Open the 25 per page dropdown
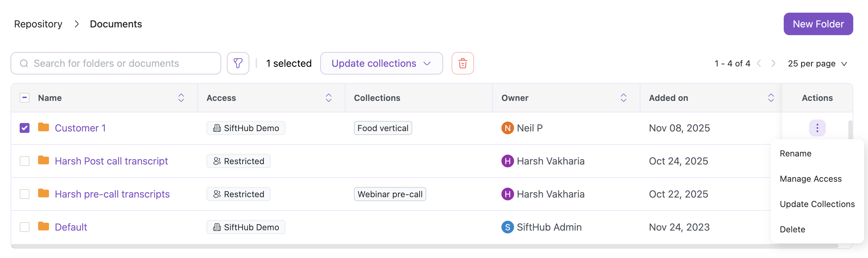The image size is (868, 258). pyautogui.click(x=817, y=64)
